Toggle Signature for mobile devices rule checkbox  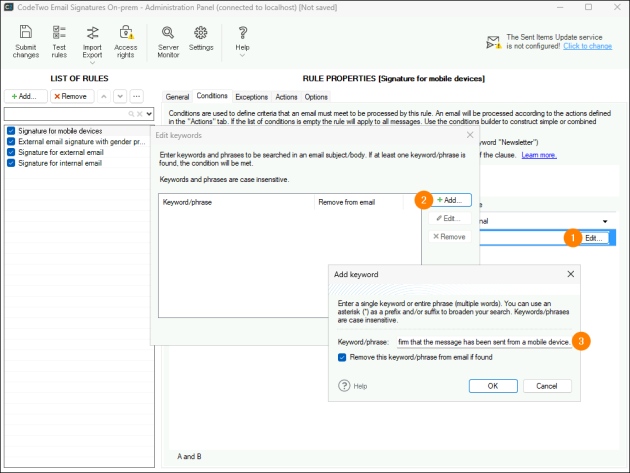[11, 131]
